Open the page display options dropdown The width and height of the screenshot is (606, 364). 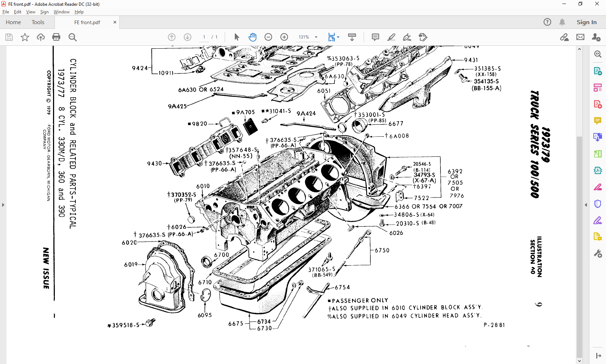(338, 37)
